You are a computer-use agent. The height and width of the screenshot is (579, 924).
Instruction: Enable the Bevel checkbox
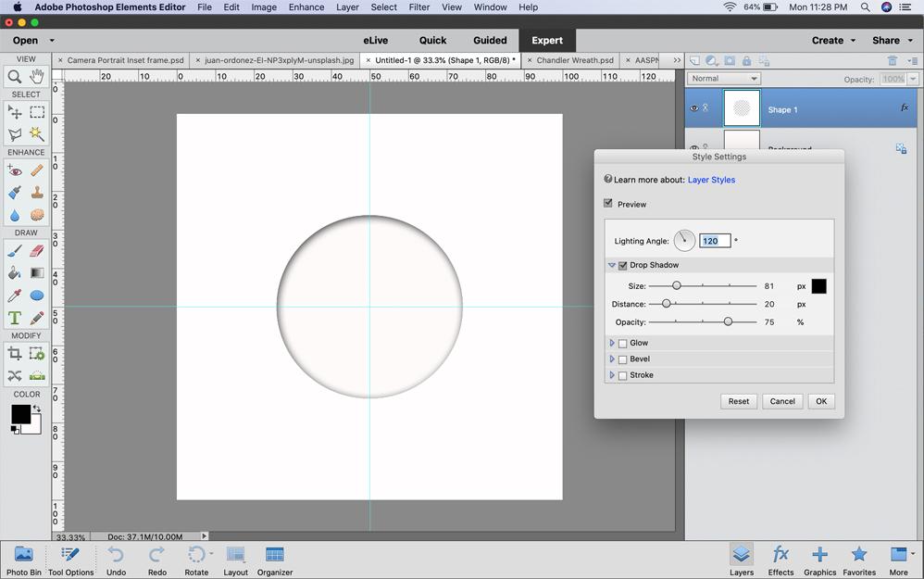pyautogui.click(x=622, y=359)
